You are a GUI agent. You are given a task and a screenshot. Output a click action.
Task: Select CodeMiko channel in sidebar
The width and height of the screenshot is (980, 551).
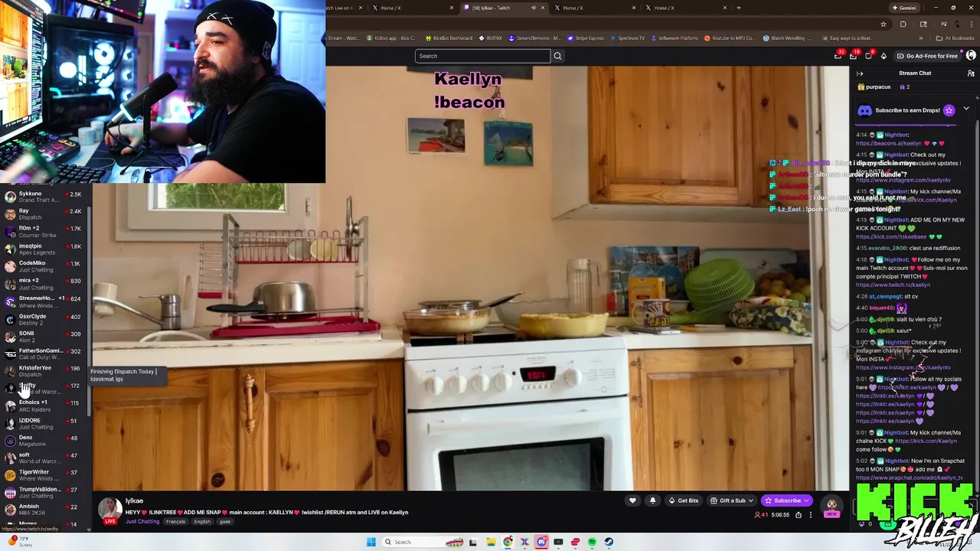pos(44,266)
